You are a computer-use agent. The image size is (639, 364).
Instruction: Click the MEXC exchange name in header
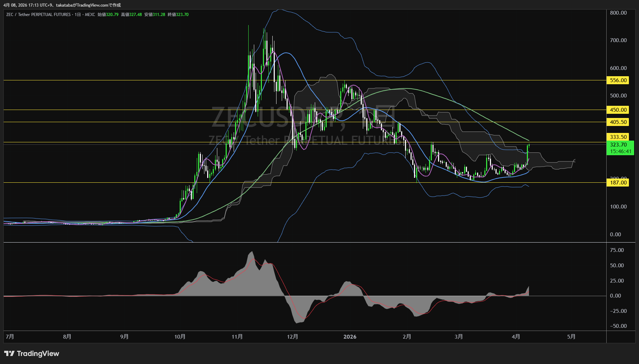(90, 15)
